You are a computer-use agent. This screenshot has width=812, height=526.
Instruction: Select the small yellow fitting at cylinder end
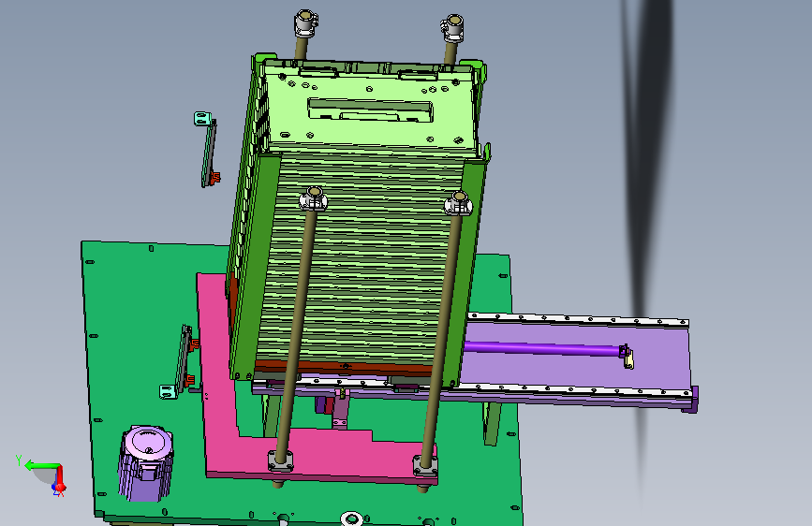tap(628, 358)
